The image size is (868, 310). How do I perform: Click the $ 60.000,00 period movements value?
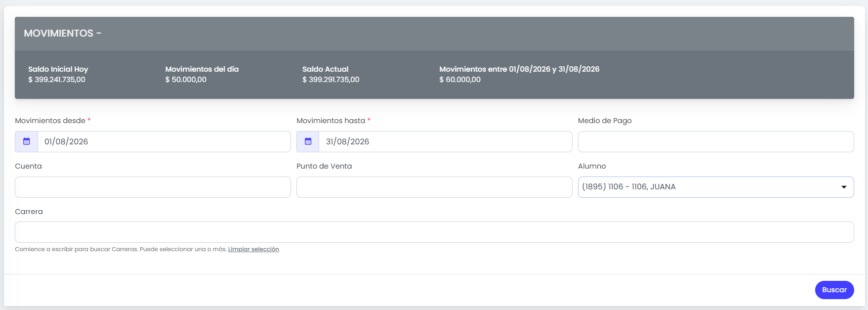(x=460, y=80)
